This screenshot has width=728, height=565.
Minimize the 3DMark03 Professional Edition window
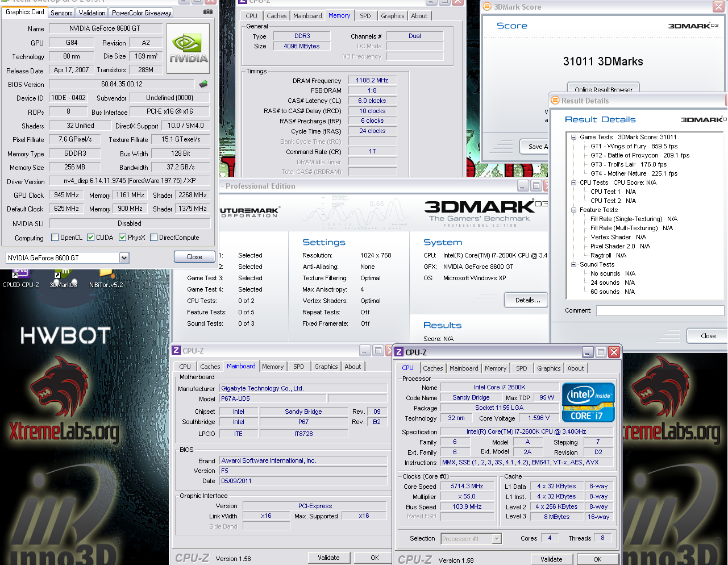point(523,186)
